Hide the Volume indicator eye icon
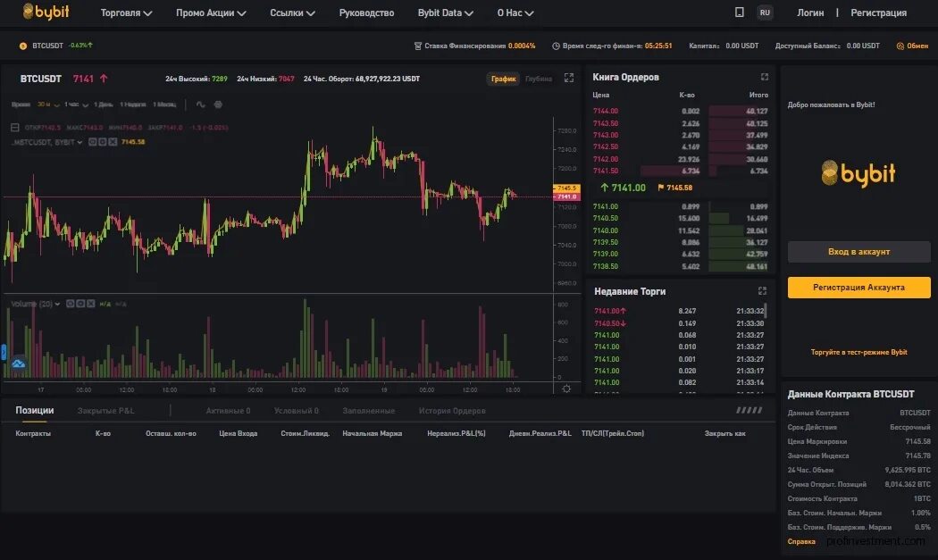 (x=70, y=304)
